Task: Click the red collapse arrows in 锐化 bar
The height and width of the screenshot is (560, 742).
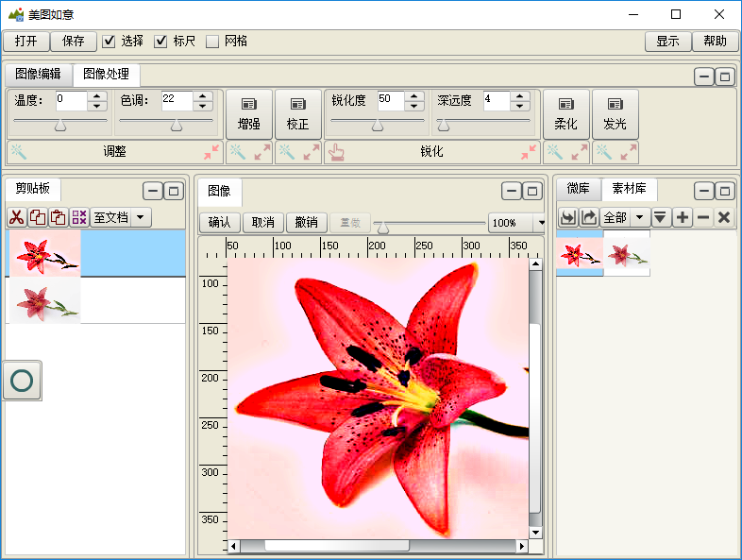Action: 529,152
